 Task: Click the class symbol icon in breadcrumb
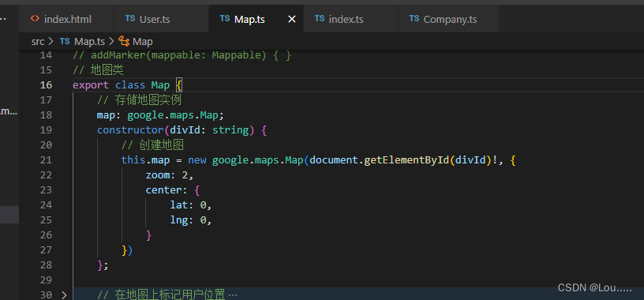click(x=124, y=41)
